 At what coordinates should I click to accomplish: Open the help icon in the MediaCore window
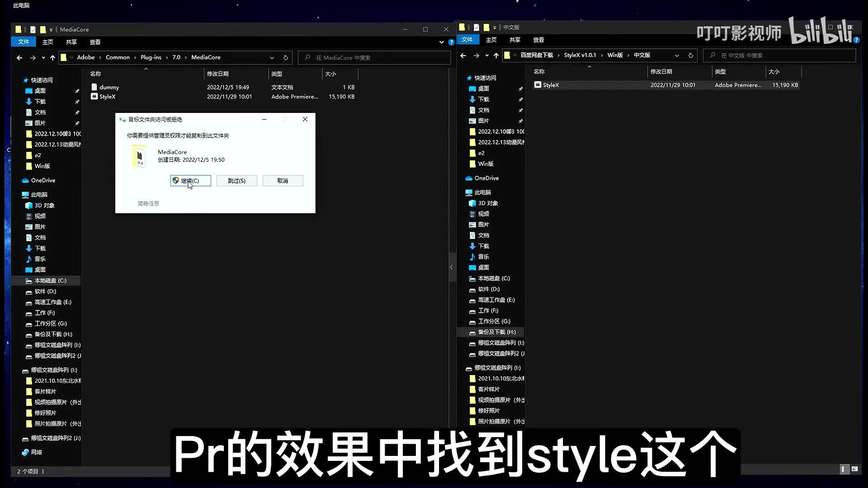point(451,42)
